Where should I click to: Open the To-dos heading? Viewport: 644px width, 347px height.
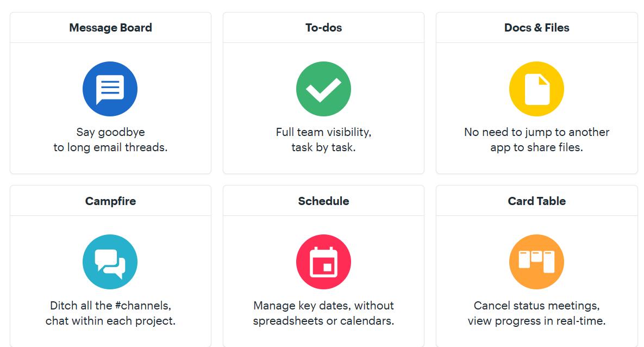coord(323,28)
